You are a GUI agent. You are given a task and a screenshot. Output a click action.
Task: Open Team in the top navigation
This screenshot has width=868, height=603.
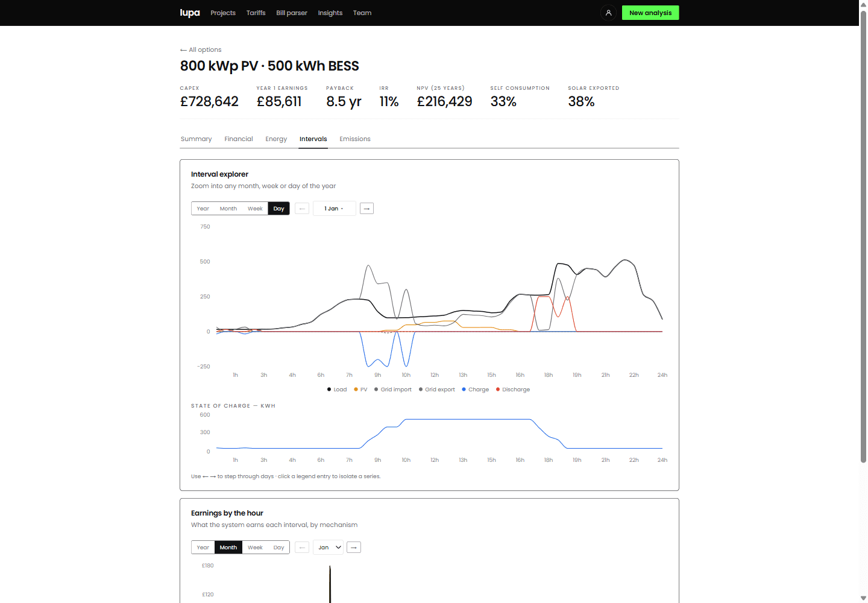tap(362, 13)
